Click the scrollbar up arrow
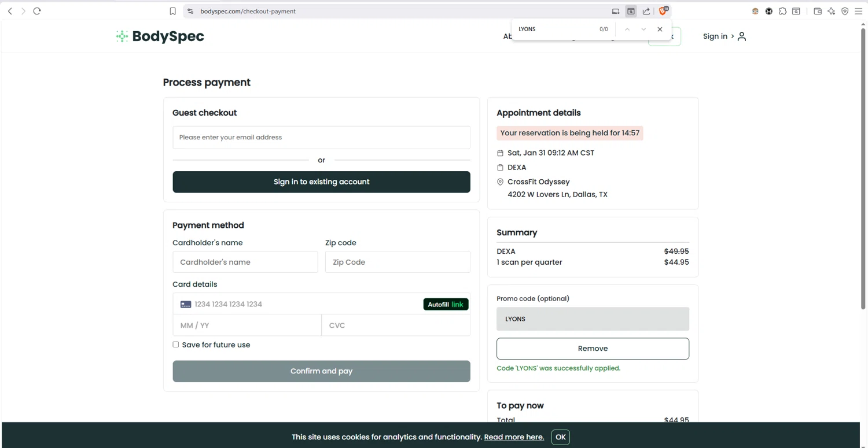 point(863,24)
